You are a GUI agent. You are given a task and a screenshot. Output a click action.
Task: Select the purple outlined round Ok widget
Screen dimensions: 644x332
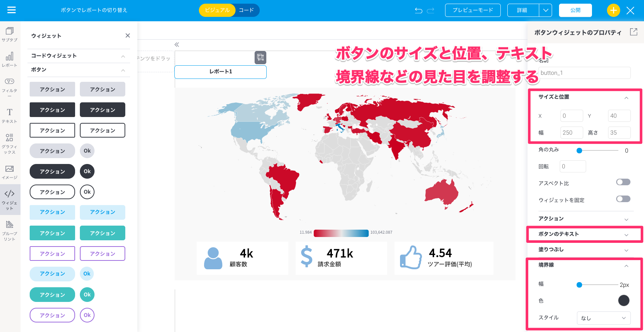coord(87,315)
